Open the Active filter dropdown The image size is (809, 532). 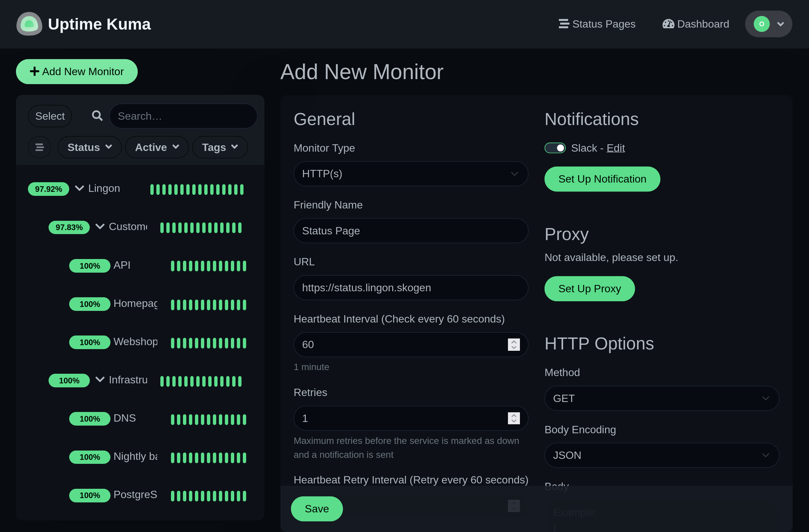pyautogui.click(x=157, y=147)
